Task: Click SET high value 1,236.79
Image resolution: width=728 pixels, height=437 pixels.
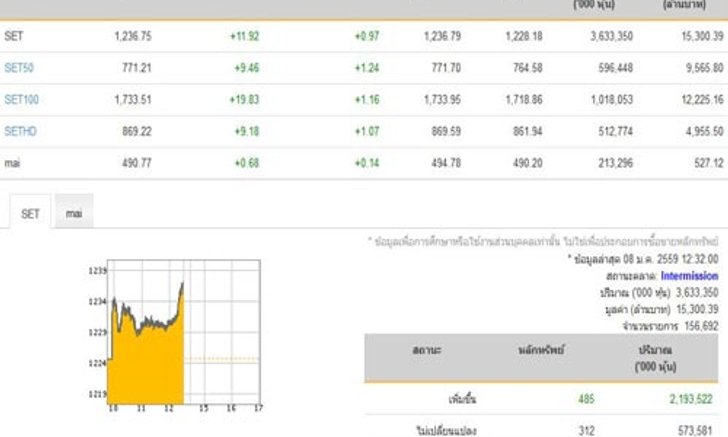Action: point(442,36)
